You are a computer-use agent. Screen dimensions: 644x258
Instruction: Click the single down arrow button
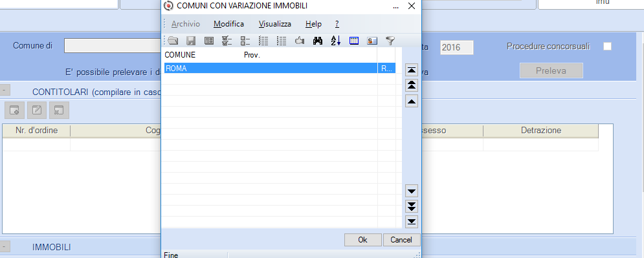412,191
